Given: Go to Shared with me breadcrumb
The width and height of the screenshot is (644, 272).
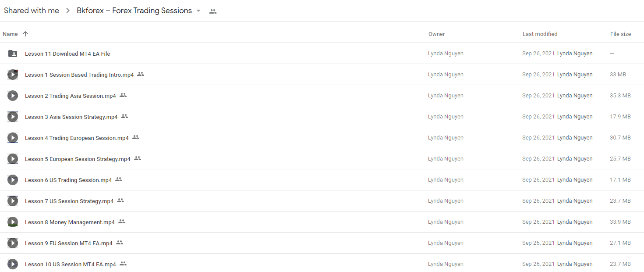Looking at the screenshot, I should tap(32, 11).
